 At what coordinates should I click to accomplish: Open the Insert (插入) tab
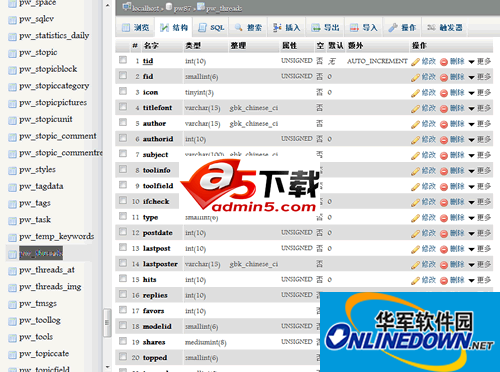[287, 28]
